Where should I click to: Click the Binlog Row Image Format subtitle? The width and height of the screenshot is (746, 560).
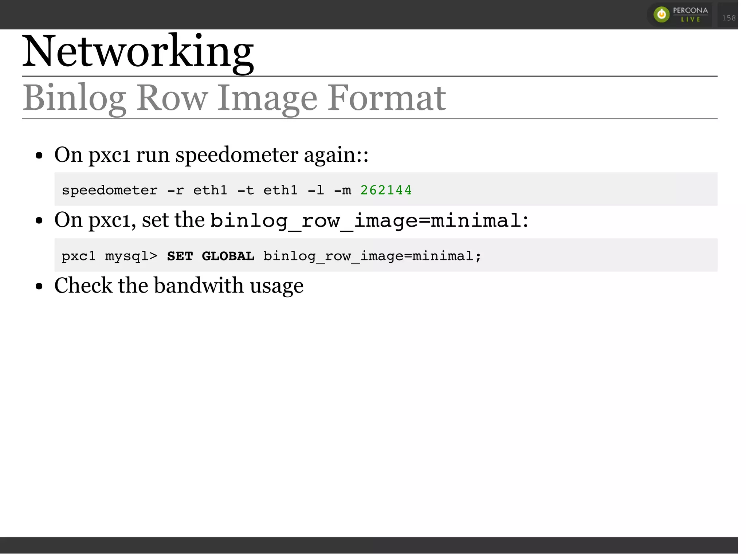pos(234,98)
